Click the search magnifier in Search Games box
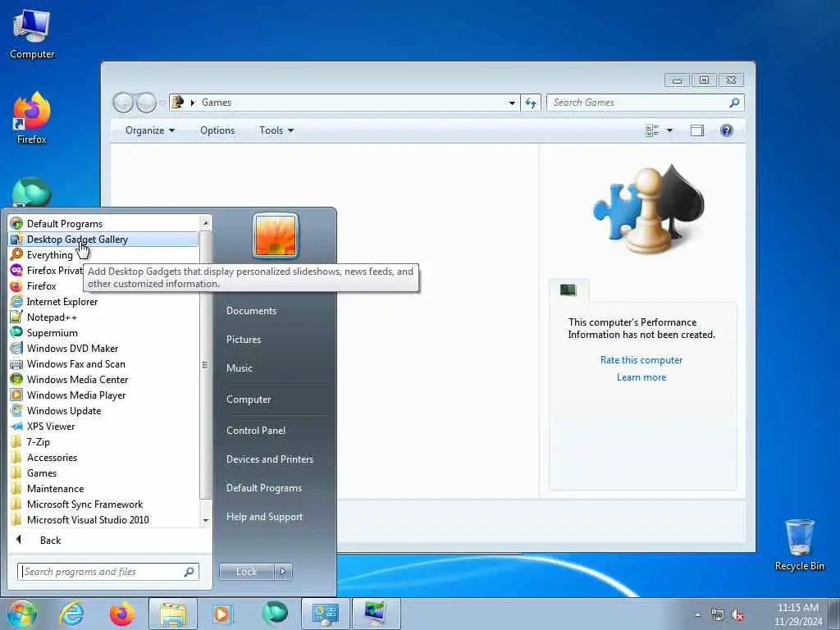The image size is (840, 630). tap(734, 103)
